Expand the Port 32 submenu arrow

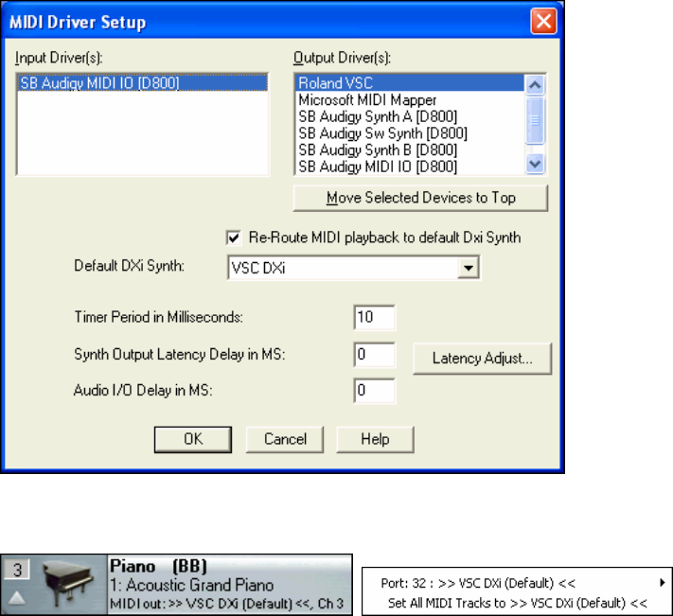pyautogui.click(x=663, y=583)
